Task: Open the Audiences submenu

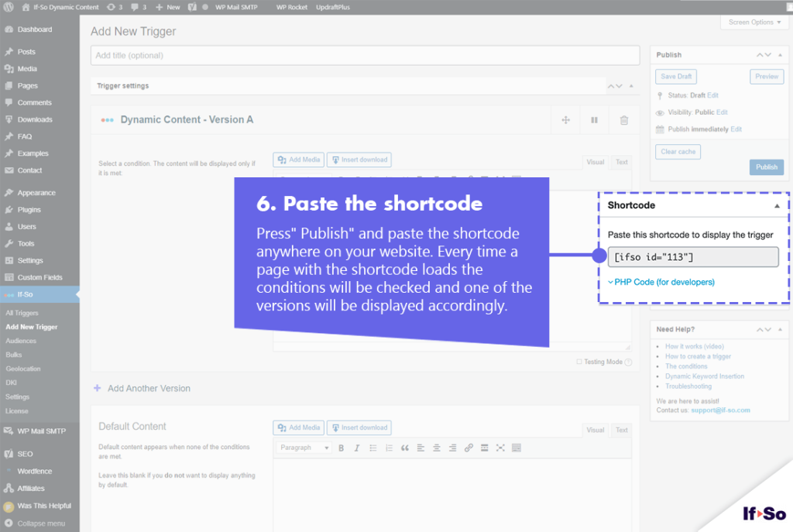Action: 21,341
